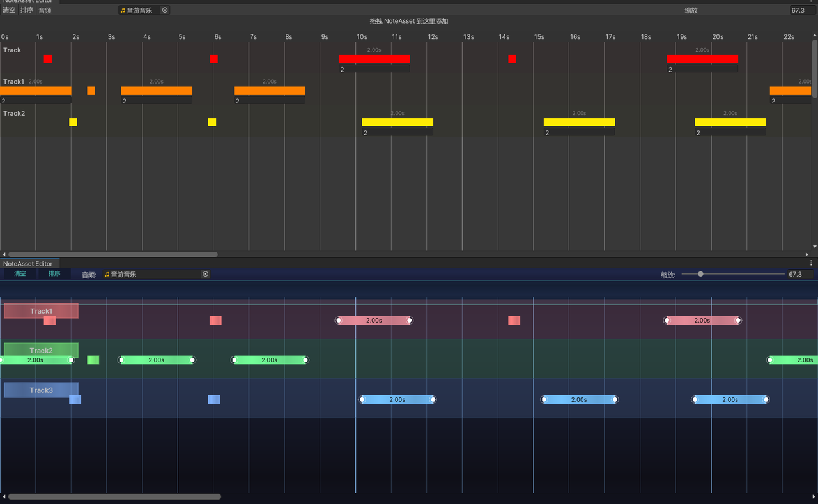Select pink tap note near 6s in Track1
818x504 pixels.
[x=215, y=320]
